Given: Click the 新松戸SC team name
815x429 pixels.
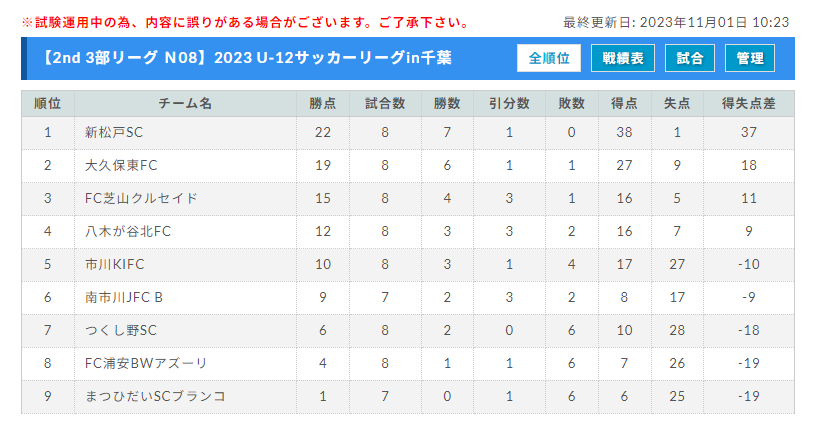Looking at the screenshot, I should point(114,133).
